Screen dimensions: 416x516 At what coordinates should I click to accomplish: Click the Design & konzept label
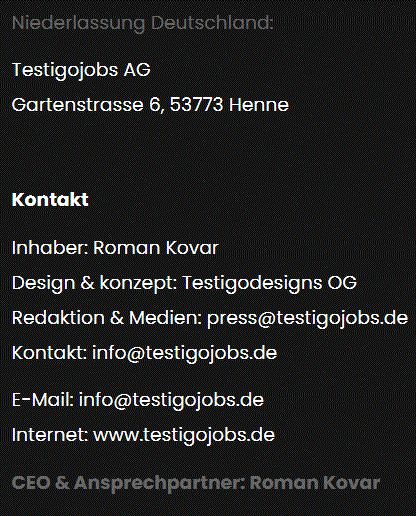click(94, 283)
